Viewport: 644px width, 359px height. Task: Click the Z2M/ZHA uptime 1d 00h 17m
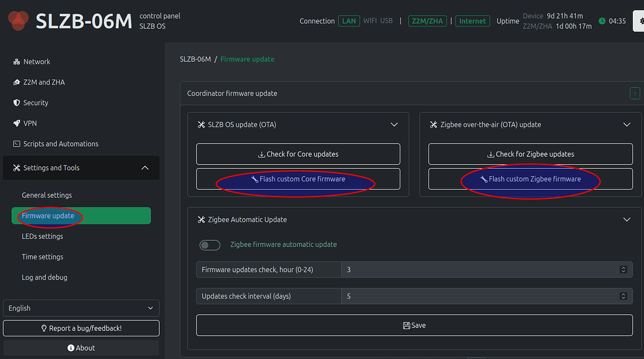click(573, 26)
